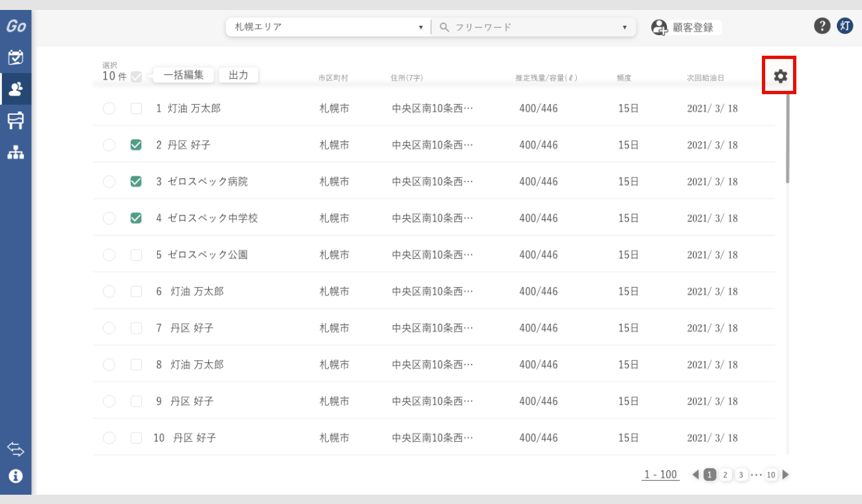This screenshot has height=504, width=862.
Task: Go to next page arrow
Action: click(786, 475)
